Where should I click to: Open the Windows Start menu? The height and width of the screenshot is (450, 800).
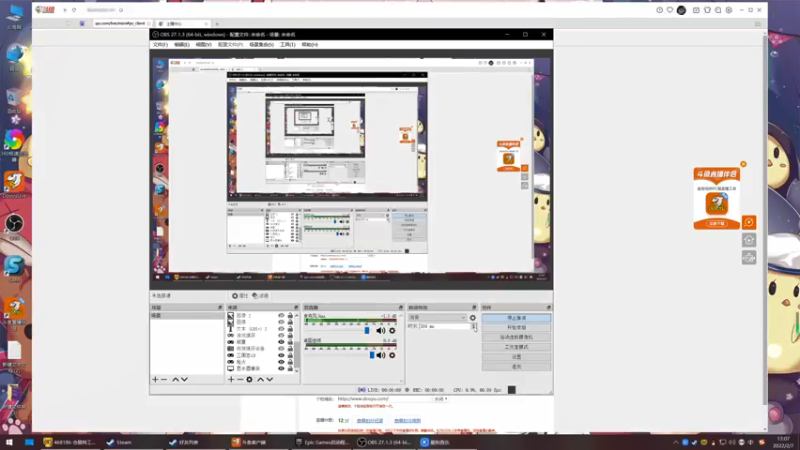coord(9,442)
